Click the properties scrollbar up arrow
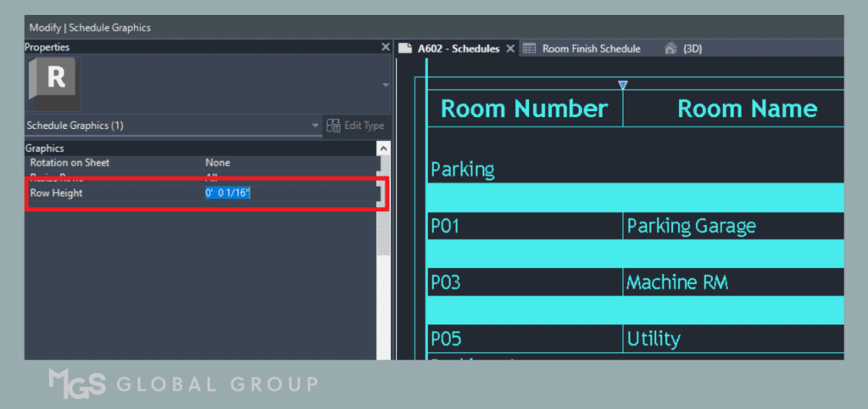The image size is (868, 409). [x=383, y=148]
